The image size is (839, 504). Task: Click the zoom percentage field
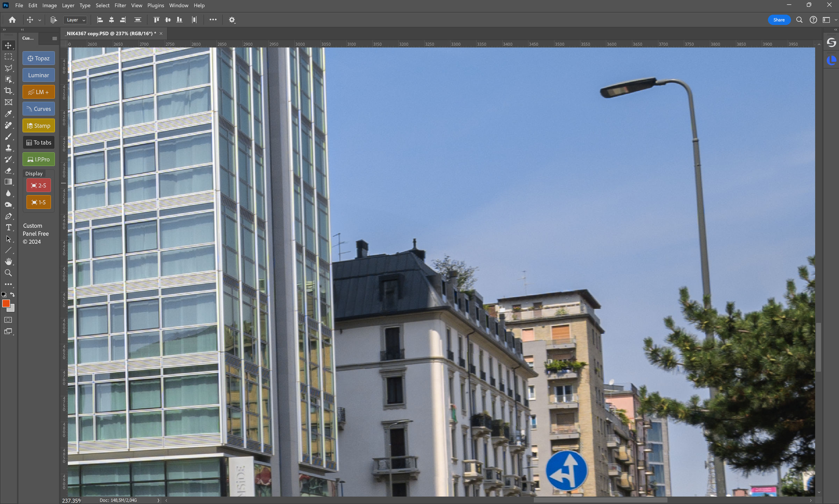[71, 500]
